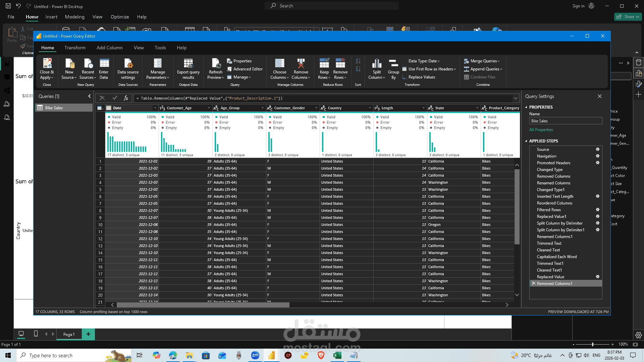Click the Append Queries button
Screen dimensions: 644x362
[x=483, y=69]
